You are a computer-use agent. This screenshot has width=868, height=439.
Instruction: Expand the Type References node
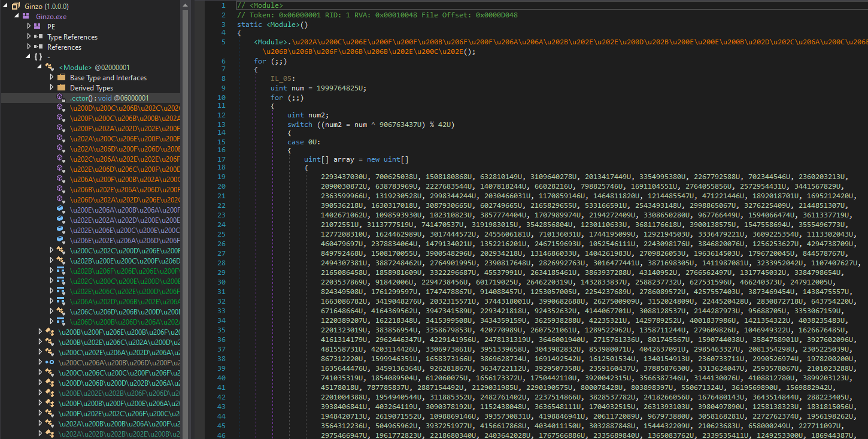pyautogui.click(x=28, y=37)
